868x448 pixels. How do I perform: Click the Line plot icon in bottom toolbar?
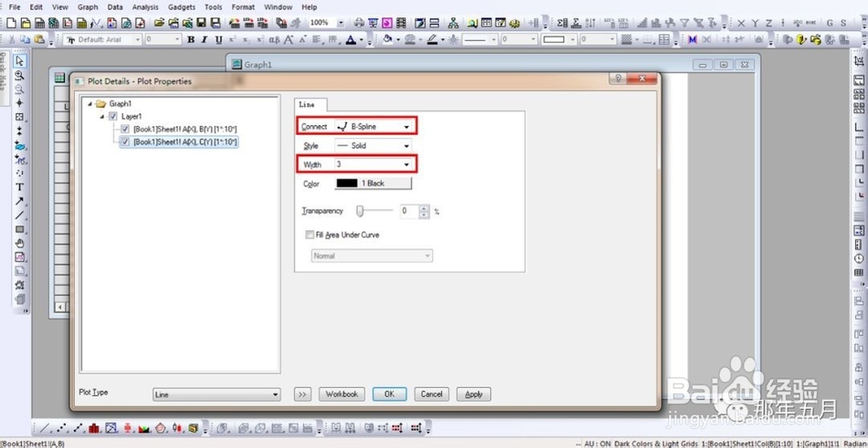tap(45, 428)
